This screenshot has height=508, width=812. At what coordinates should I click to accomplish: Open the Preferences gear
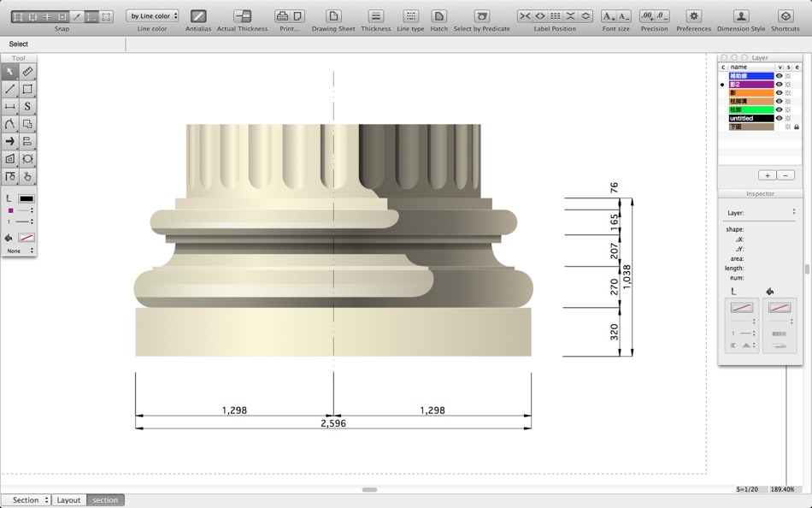[693, 16]
